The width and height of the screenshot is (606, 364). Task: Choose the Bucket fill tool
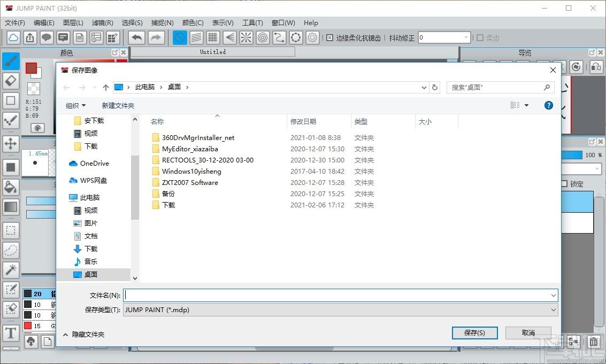(x=11, y=187)
